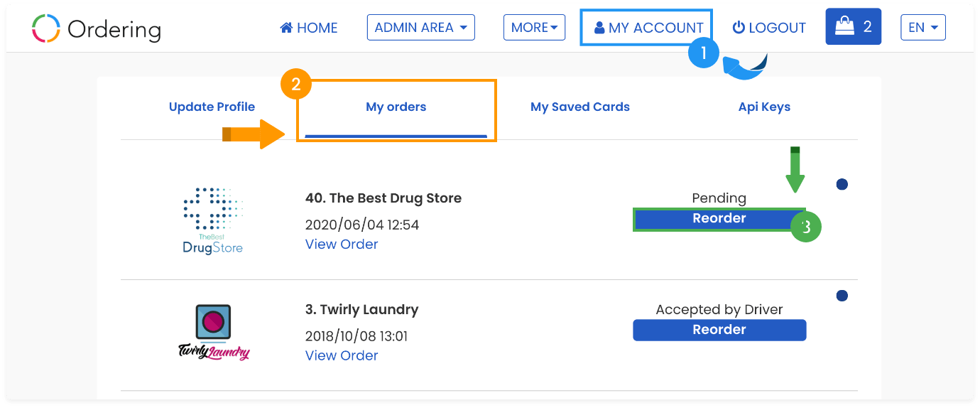The image size is (980, 408).
Task: View Order for The Best Drug Store
Action: point(342,244)
